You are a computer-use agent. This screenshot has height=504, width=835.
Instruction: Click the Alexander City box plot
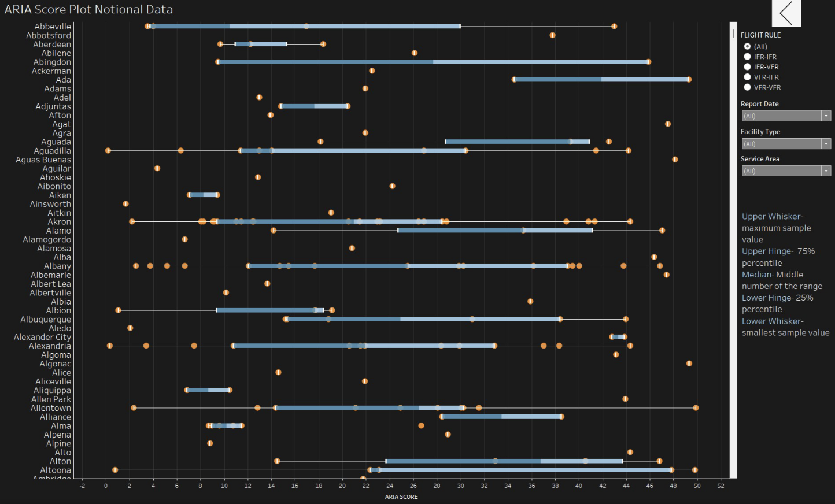pos(618,337)
